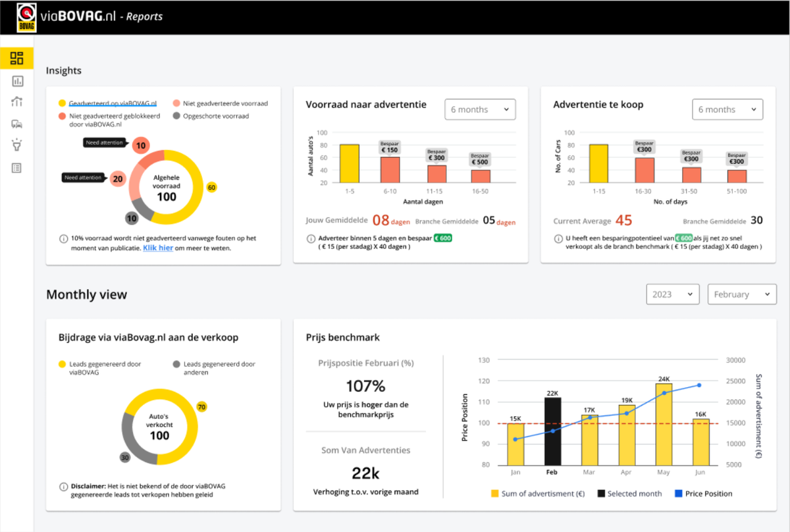Click the 51-100 bar in Advertentie chart
This screenshot has width=790, height=532.
tap(737, 176)
